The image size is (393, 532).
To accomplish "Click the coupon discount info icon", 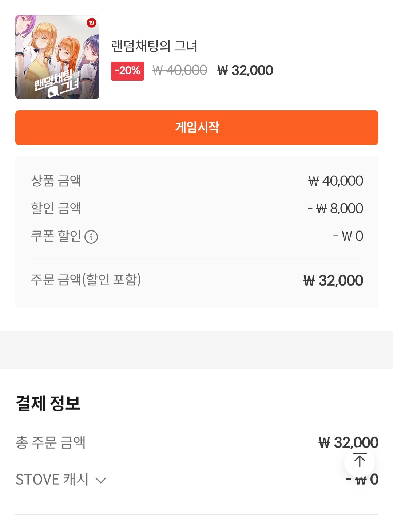I will 91,237.
